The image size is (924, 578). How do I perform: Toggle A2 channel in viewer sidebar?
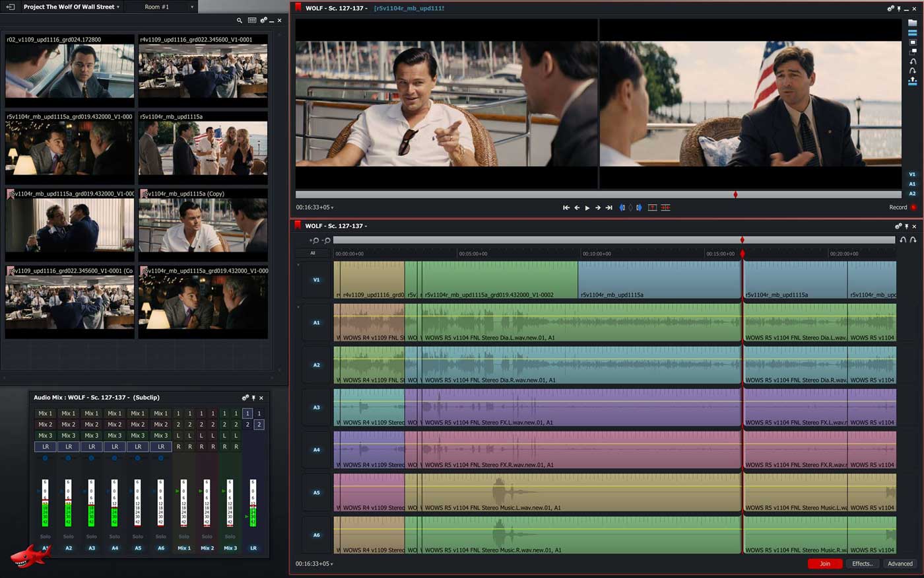click(912, 194)
